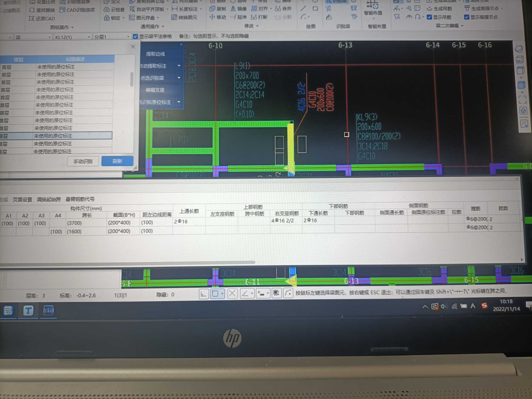Click the Sogou input method tray icon
The width and height of the screenshot is (532, 399).
[x=484, y=306]
